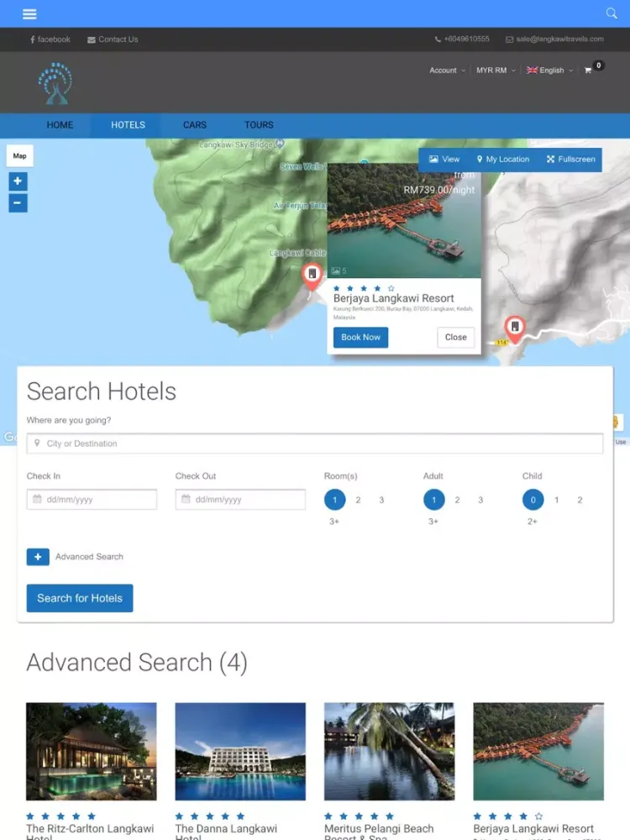Click the Check Out date field

240,499
